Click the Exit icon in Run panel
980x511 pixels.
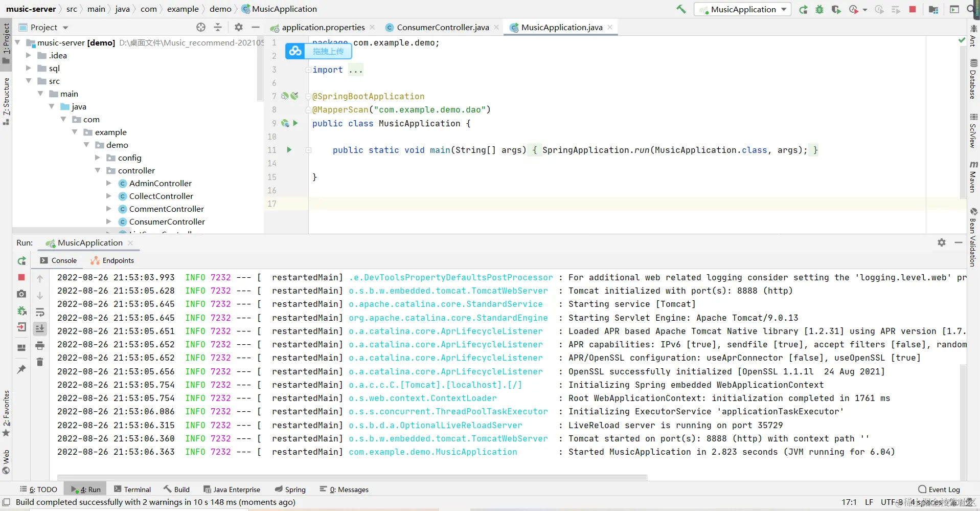point(21,327)
